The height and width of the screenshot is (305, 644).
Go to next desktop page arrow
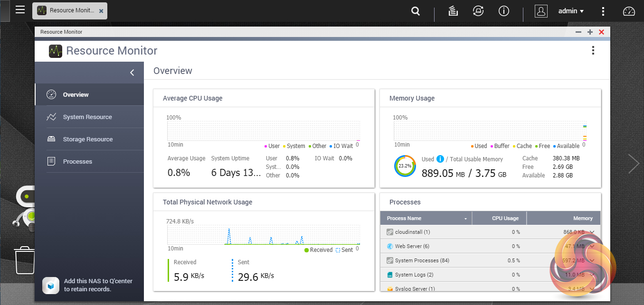[x=634, y=164]
